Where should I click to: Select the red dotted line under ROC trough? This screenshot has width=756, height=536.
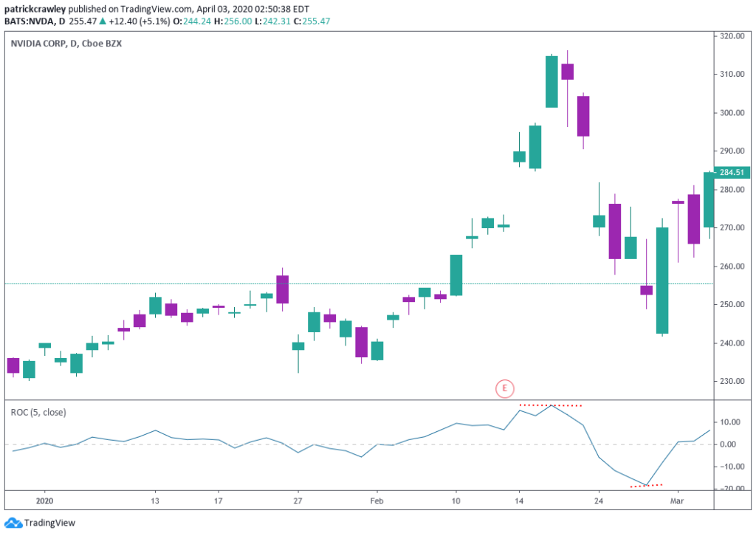coord(646,485)
